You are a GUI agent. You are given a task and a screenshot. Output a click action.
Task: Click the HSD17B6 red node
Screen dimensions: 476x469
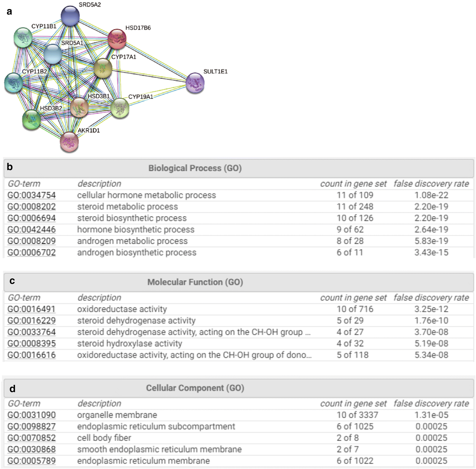117,39
